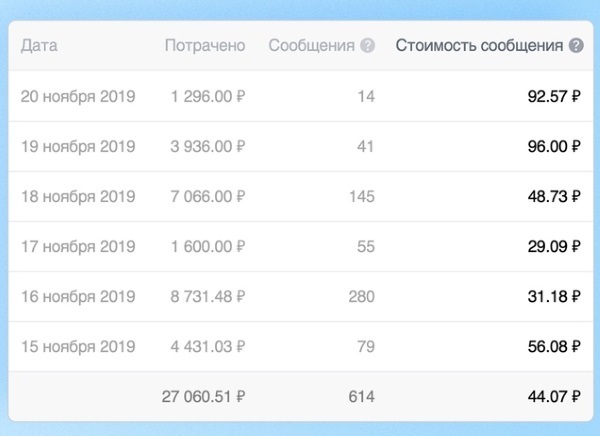Click the help icon next to Сообщения
Image resolution: width=600 pixels, height=436 pixels.
[x=367, y=46]
